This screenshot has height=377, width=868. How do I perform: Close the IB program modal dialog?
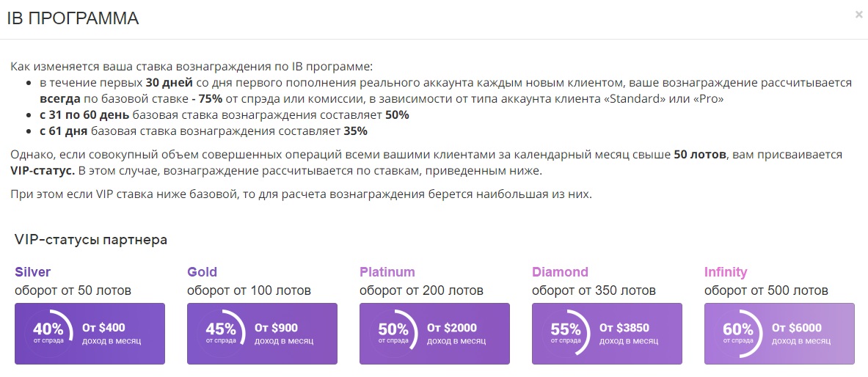click(858, 14)
